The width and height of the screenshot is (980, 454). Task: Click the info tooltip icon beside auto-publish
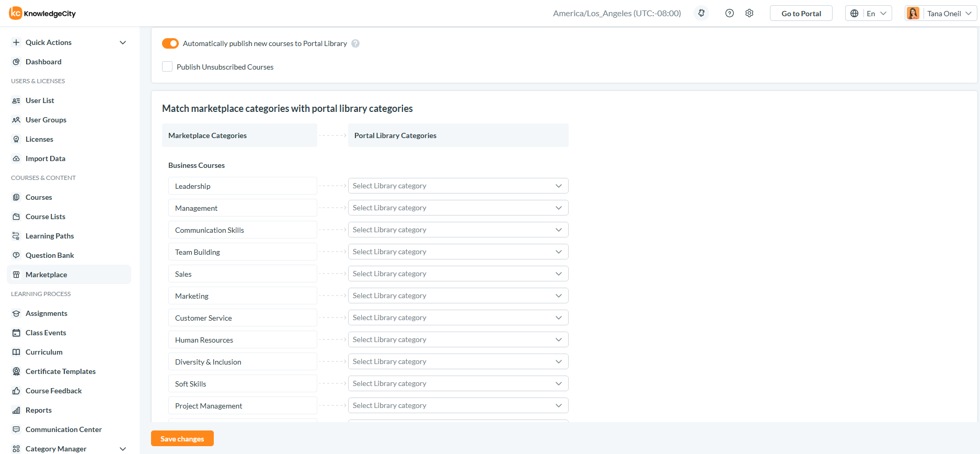pyautogui.click(x=355, y=43)
